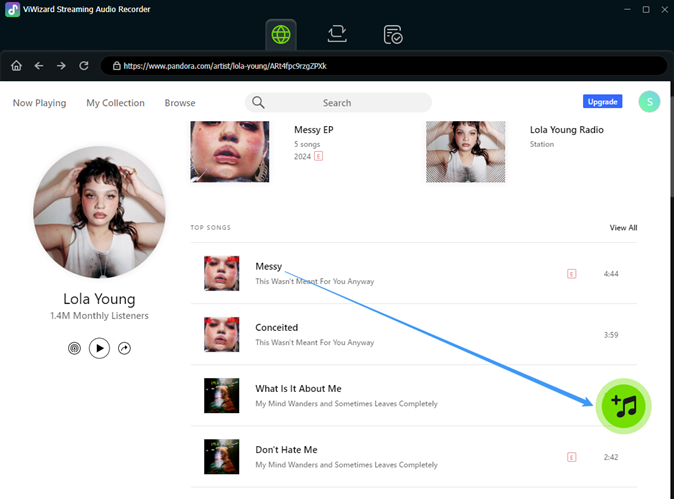This screenshot has height=499, width=674.
Task: Click the green add music button
Action: click(x=623, y=406)
